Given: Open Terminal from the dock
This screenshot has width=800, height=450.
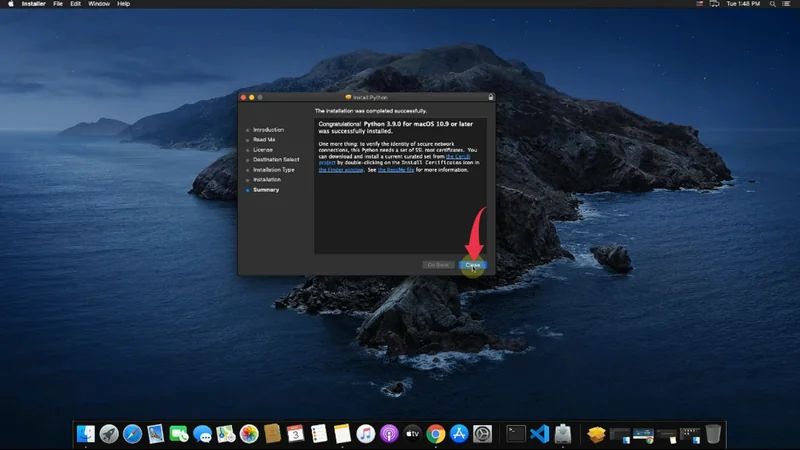Looking at the screenshot, I should coord(515,434).
